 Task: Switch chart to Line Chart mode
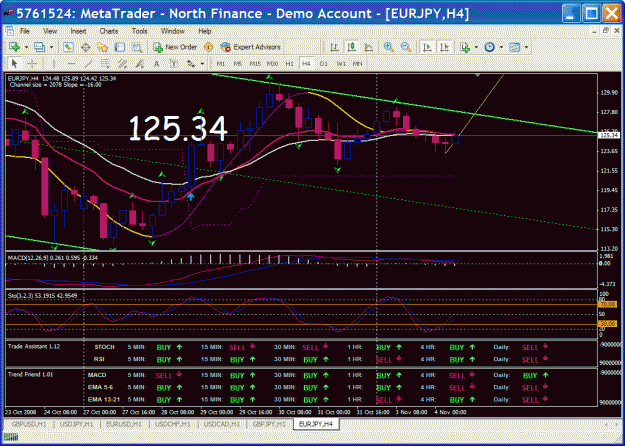(x=369, y=47)
